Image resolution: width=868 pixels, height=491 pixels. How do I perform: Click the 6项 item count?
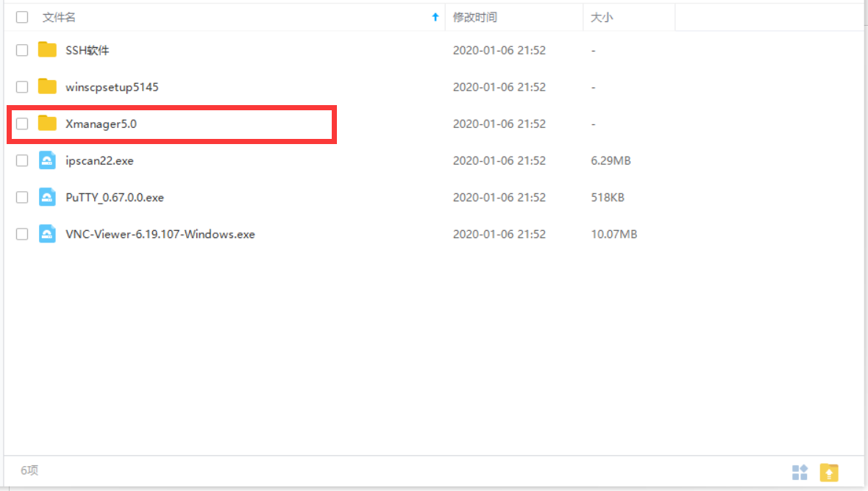click(29, 470)
